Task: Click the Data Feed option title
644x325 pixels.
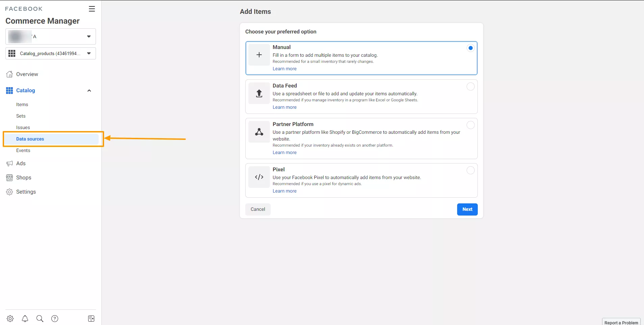Action: point(285,86)
